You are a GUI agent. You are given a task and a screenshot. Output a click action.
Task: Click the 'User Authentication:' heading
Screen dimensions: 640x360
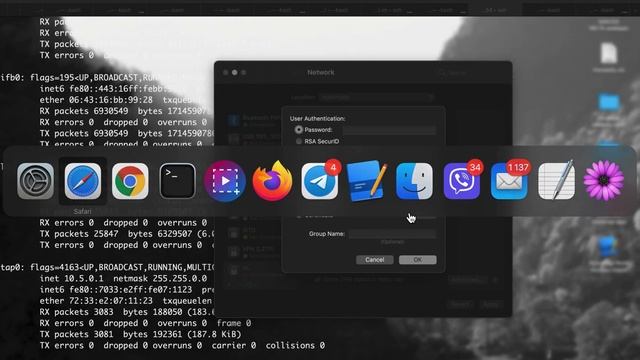click(x=318, y=118)
